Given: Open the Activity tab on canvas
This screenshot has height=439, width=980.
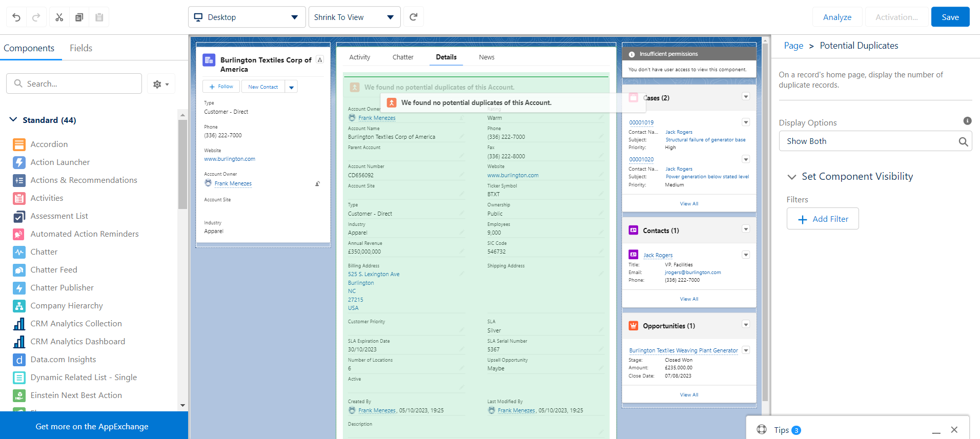Looking at the screenshot, I should 360,57.
